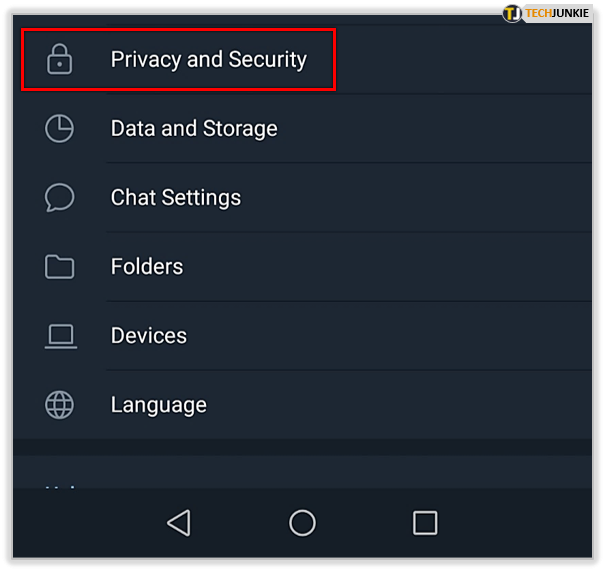Click the lock icon for Privacy and Security
Screen dimensions: 605x571
pos(60,60)
